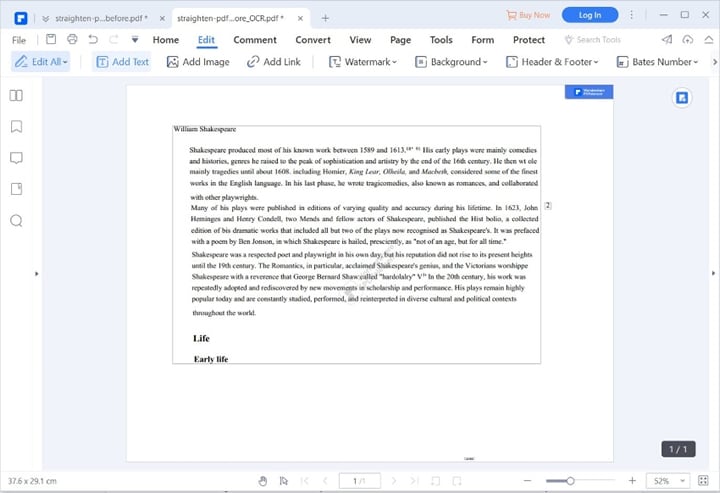Screen dimensions: 720x493
Task: Click the fullscreen fit icon
Action: [703, 481]
